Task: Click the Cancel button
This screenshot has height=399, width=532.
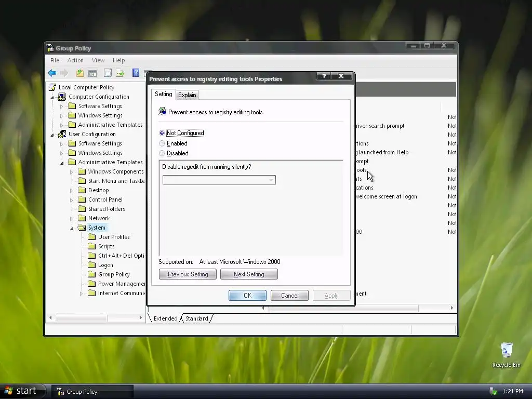Action: tap(289, 296)
